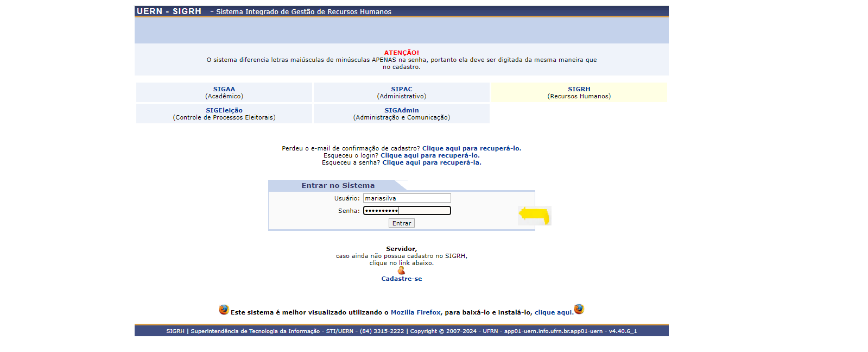Viewport: 868px width, 352px height.
Task: Open the SIGEleição electoral process tab
Action: 224,114
